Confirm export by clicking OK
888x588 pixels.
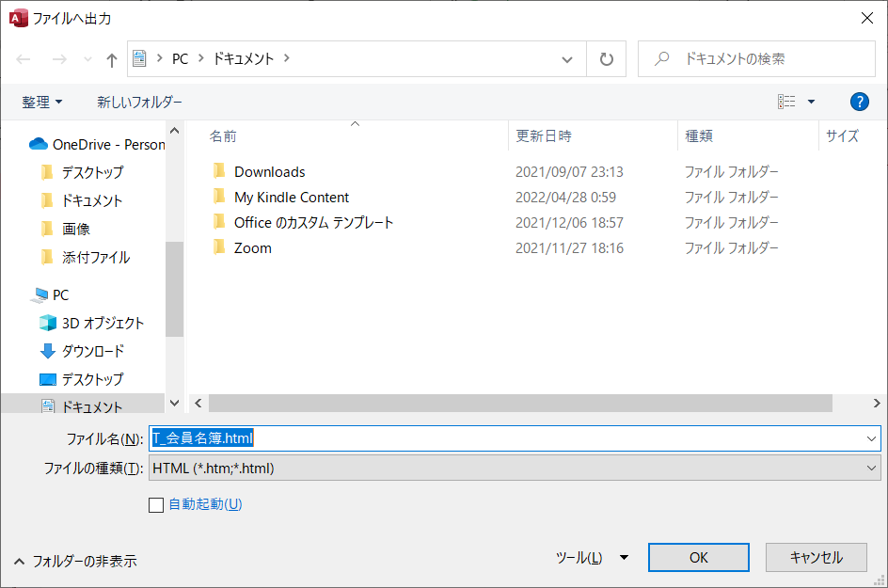click(698, 557)
